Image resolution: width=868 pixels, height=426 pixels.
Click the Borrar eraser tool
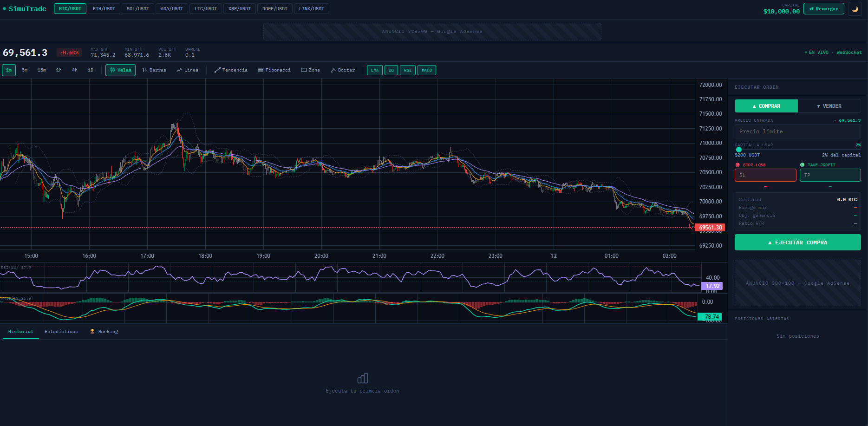(x=343, y=70)
